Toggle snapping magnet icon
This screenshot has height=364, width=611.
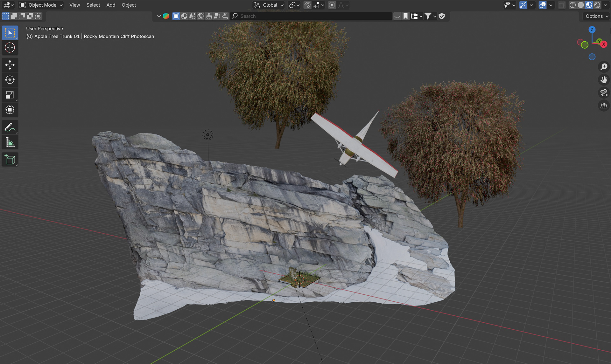point(307,5)
